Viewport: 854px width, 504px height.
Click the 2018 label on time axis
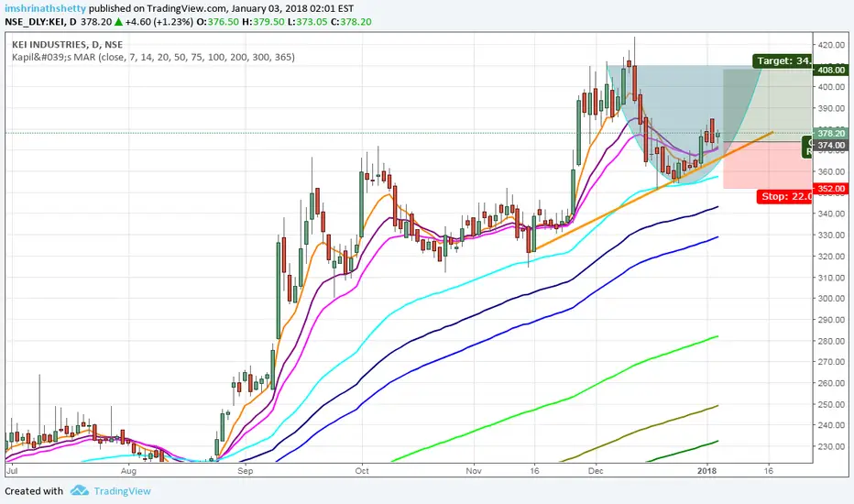707,471
